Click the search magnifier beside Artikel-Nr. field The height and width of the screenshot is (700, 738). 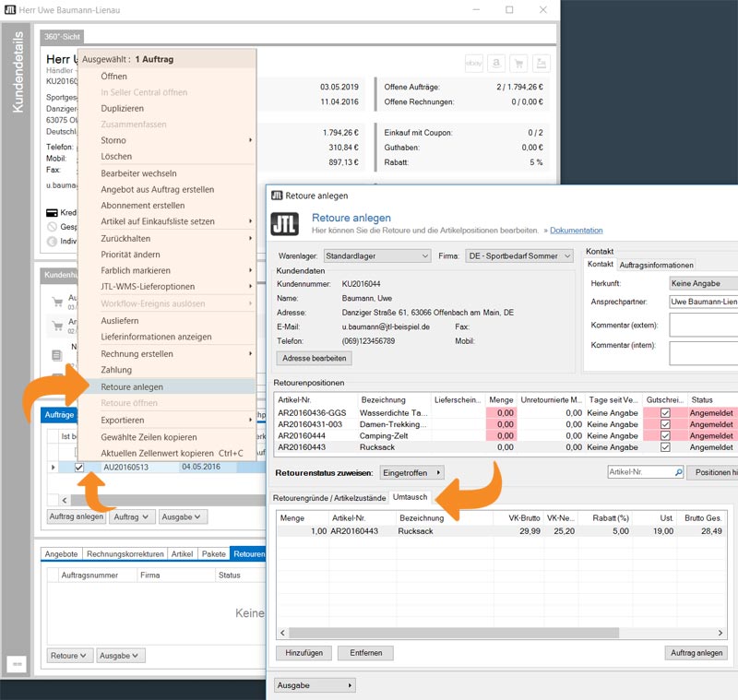click(677, 472)
